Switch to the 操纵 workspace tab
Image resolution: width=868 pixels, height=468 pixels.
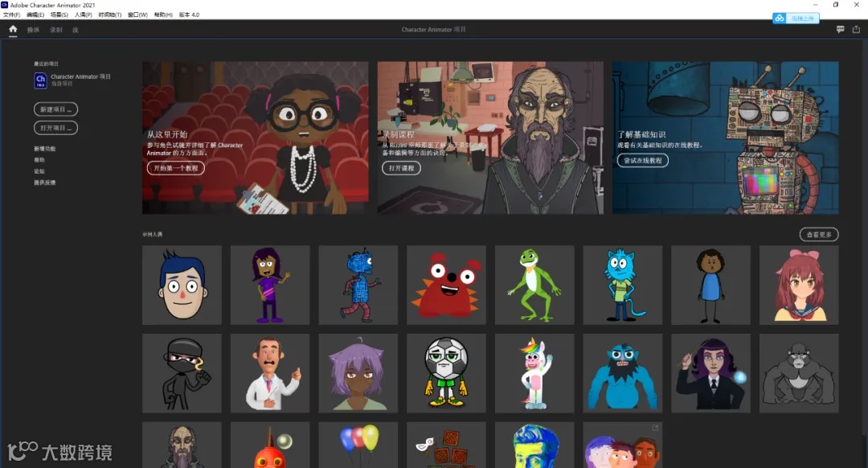[x=33, y=30]
